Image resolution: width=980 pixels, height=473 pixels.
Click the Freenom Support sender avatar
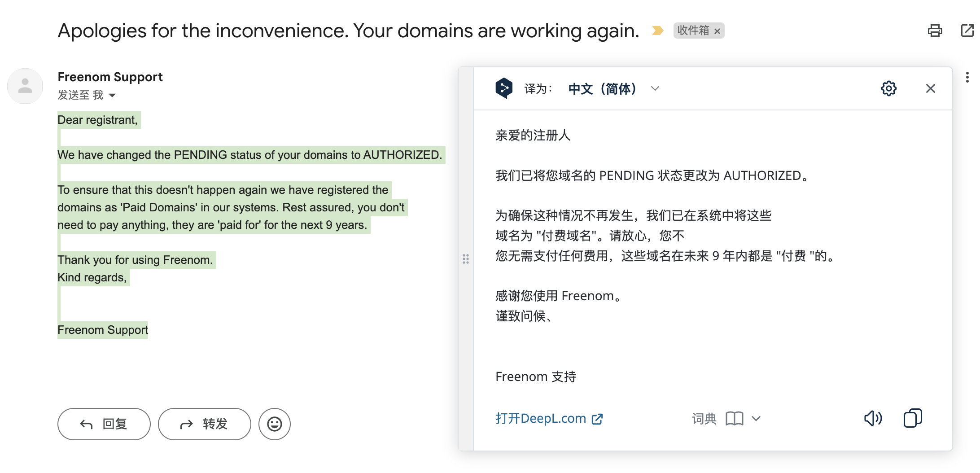coord(25,86)
